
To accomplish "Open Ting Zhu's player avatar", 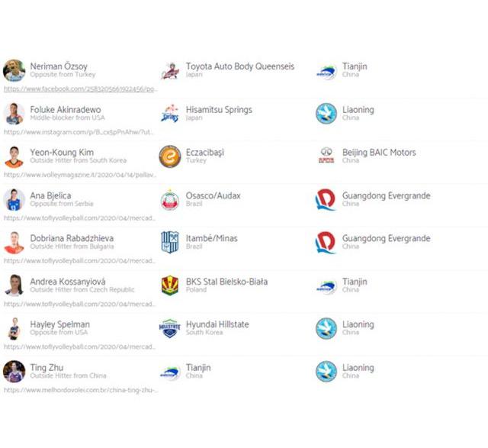I will [x=14, y=372].
